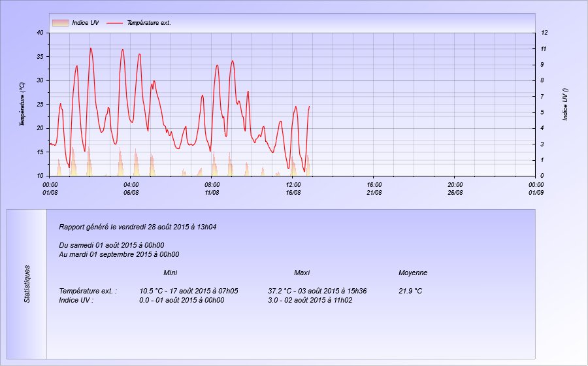Click the '20:00 26/08' time axis label
Screen dimensions: 588x366
455,189
